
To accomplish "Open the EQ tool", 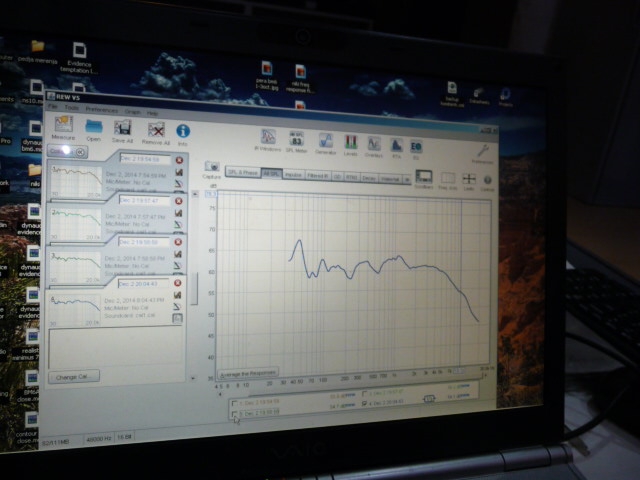I will click(416, 149).
